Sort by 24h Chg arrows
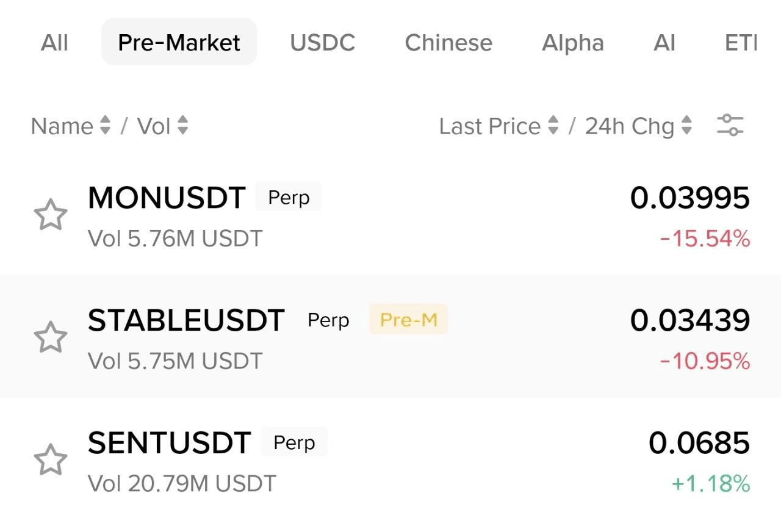 click(687, 126)
